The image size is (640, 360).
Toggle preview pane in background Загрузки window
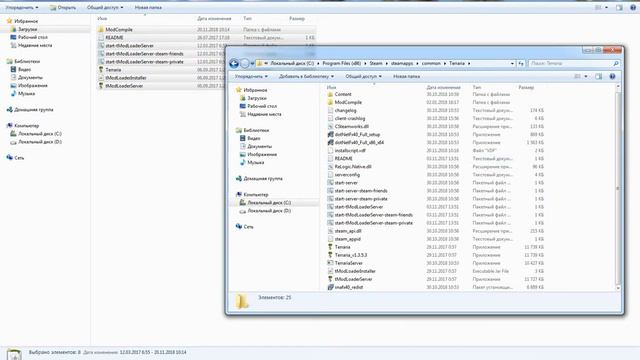(619, 7)
